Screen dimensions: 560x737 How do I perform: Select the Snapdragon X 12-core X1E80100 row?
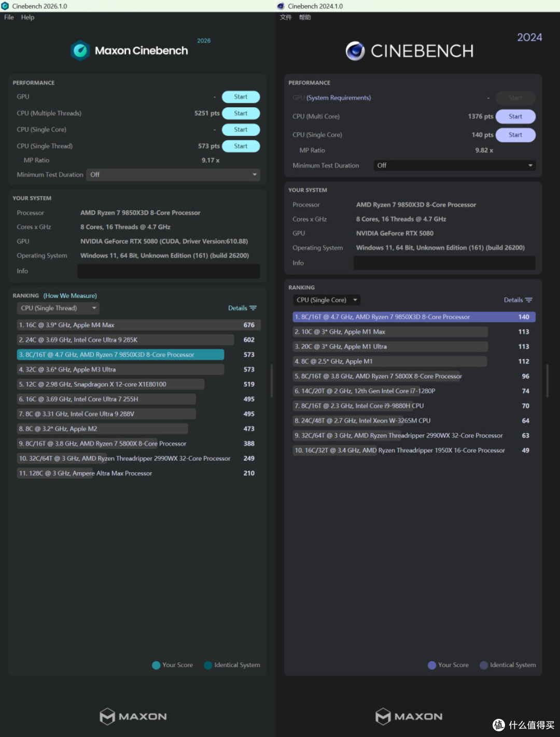[x=138, y=385]
